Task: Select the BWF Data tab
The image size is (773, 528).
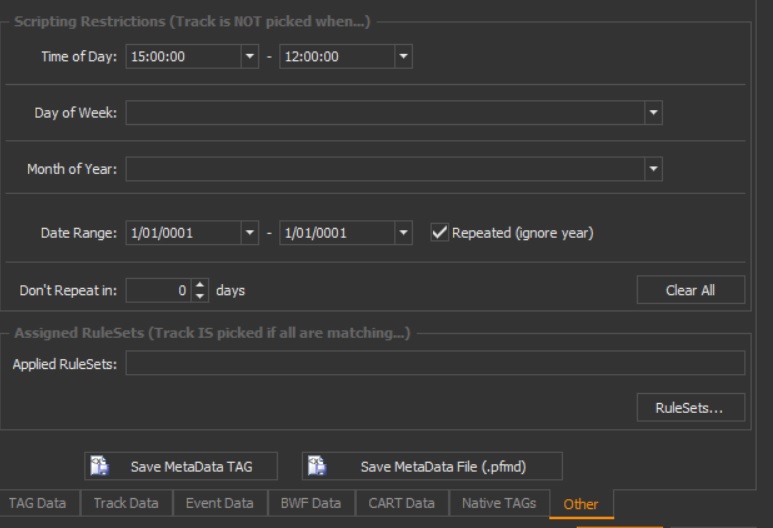Action: point(310,503)
